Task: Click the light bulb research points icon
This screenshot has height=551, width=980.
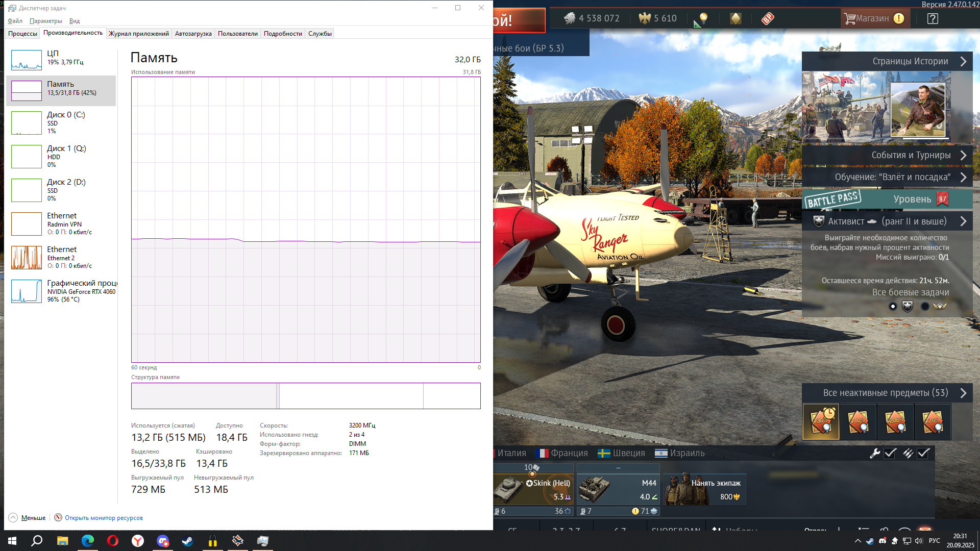Action: click(x=703, y=18)
